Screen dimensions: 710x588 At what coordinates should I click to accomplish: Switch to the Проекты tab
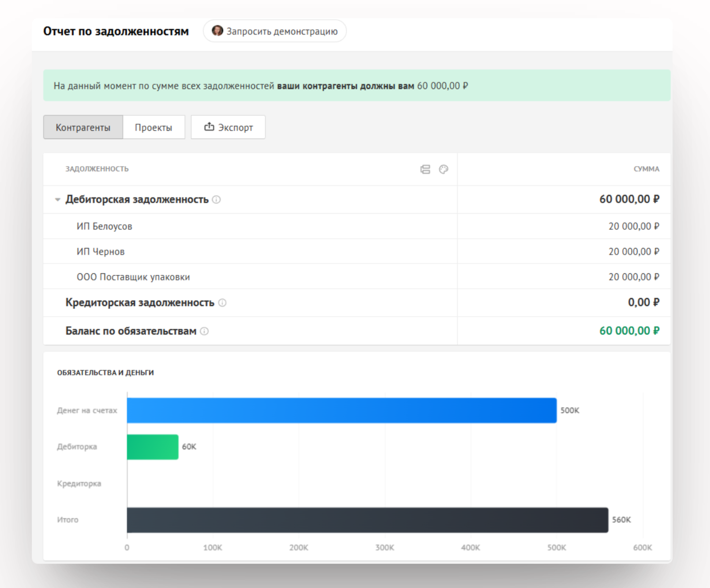[153, 127]
